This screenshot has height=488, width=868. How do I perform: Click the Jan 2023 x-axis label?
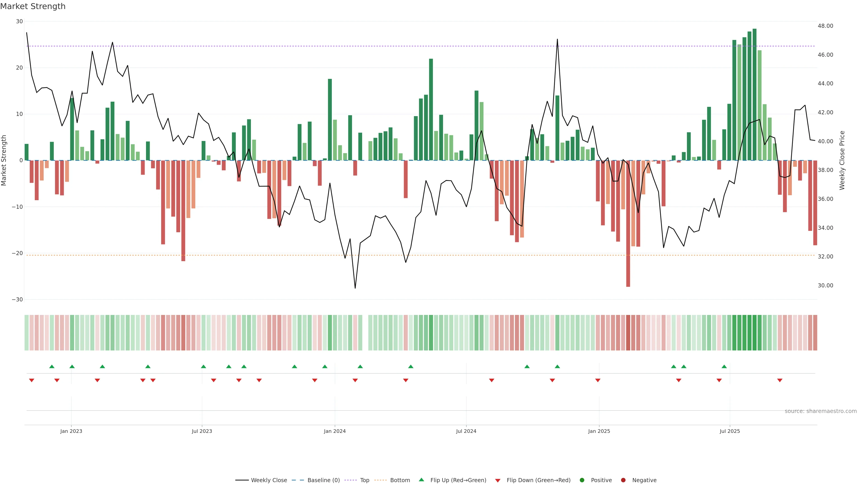click(71, 431)
